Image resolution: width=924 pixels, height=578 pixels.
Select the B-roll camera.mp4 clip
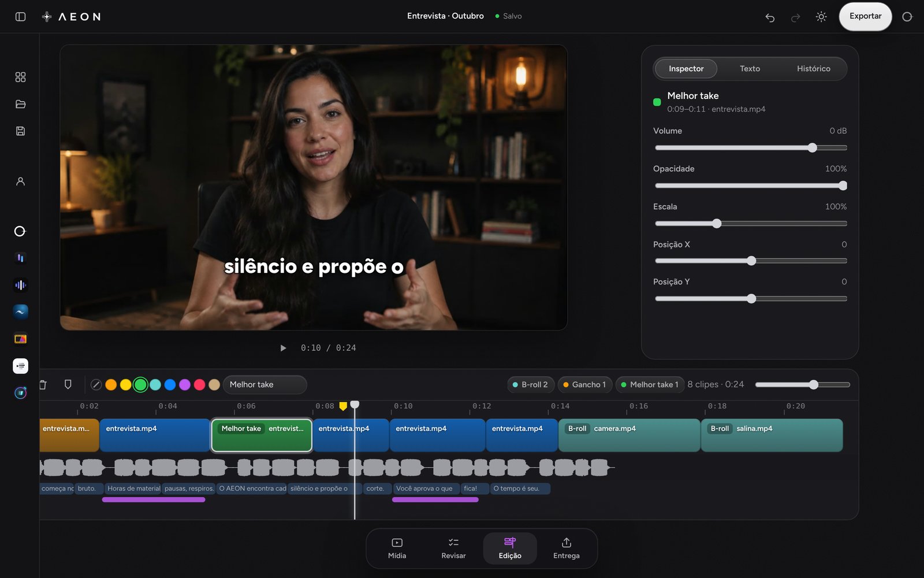629,435
